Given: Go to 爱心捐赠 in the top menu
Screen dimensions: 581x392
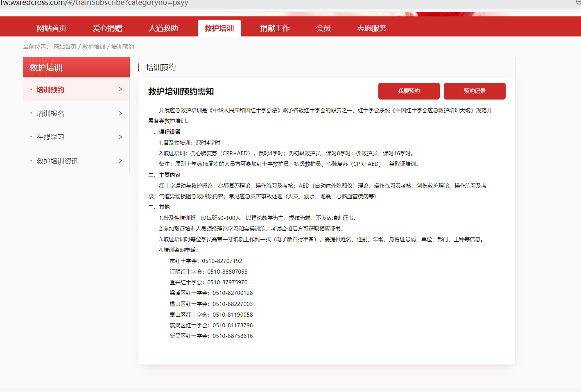Looking at the screenshot, I should (107, 28).
